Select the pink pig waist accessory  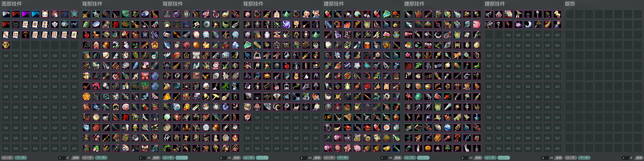[357, 148]
